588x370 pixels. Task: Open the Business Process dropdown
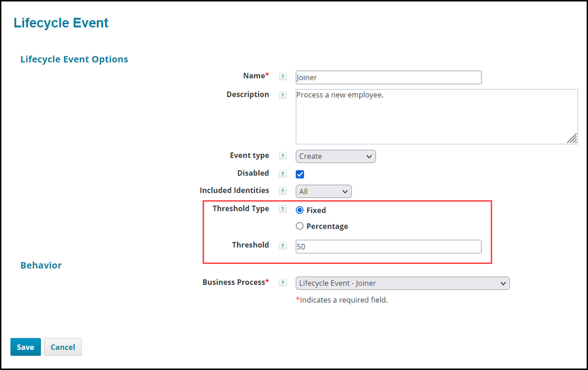click(x=402, y=283)
